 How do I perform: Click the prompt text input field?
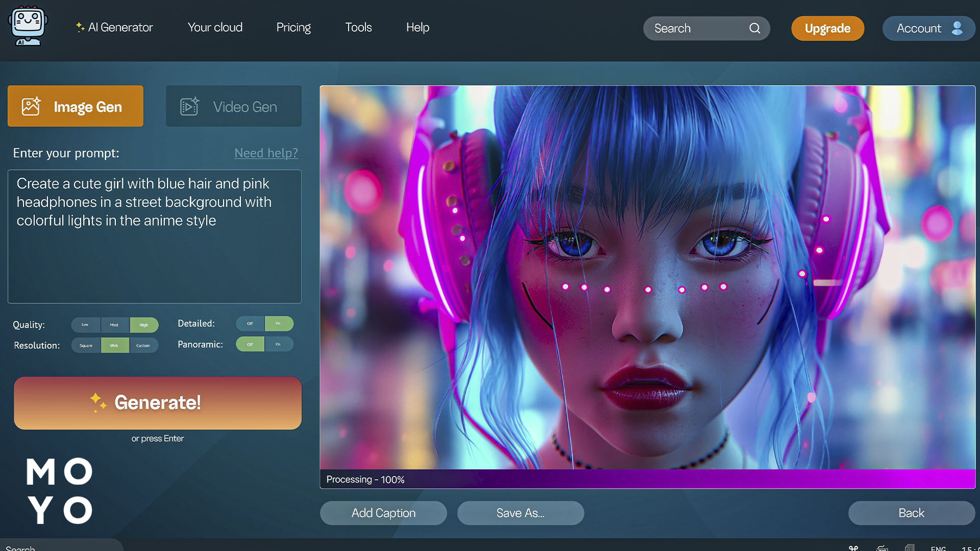[155, 236]
